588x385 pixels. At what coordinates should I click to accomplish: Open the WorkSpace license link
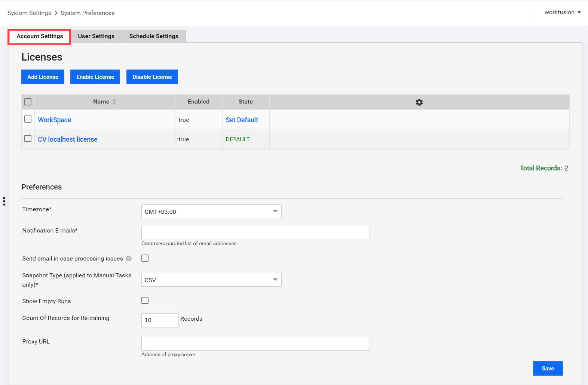pyautogui.click(x=55, y=120)
